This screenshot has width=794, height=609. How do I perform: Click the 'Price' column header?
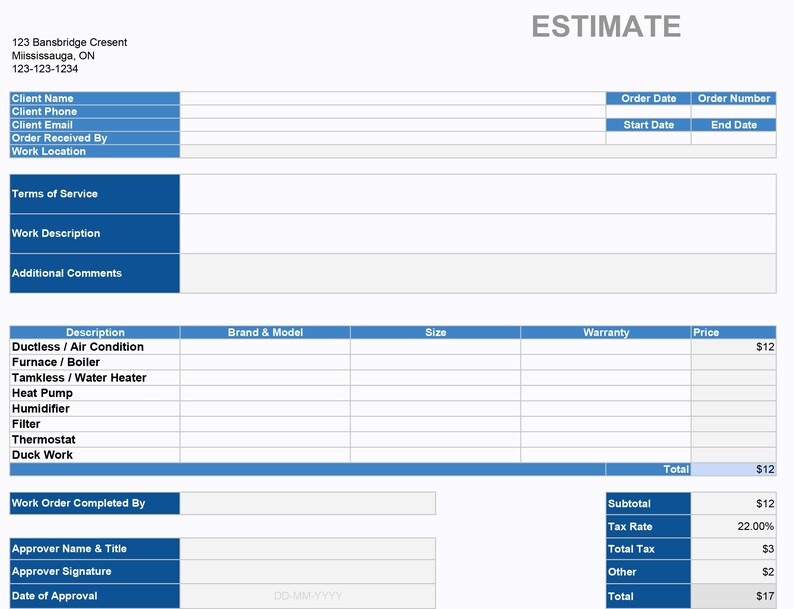coord(734,332)
